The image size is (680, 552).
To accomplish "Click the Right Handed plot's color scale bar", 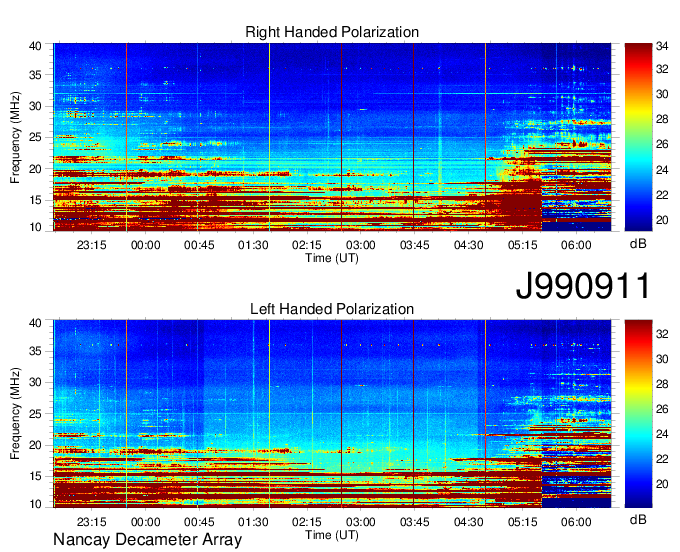I will pos(638,137).
